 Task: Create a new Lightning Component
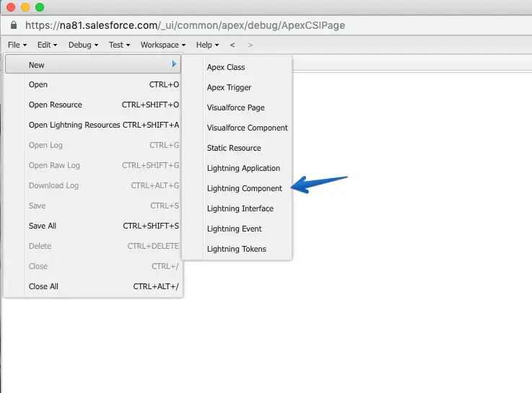(237, 188)
